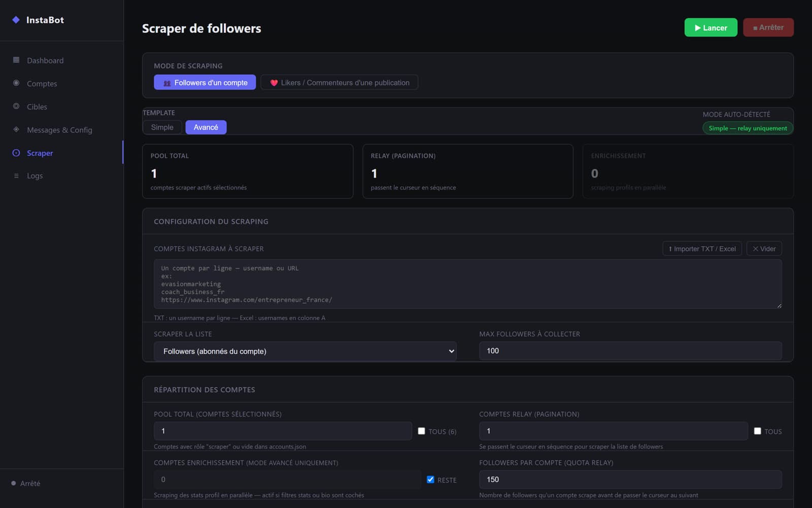The image size is (812, 508).
Task: Click the Messages & Config diamond icon
Action: click(x=16, y=130)
